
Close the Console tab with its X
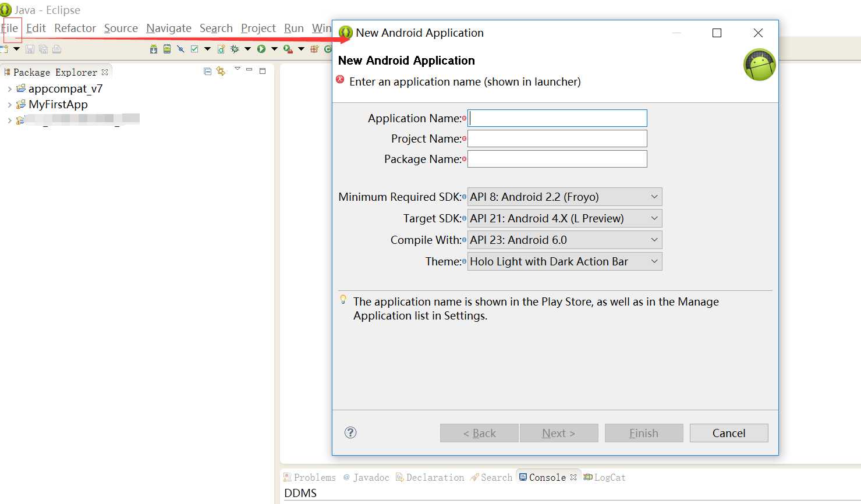(x=573, y=477)
